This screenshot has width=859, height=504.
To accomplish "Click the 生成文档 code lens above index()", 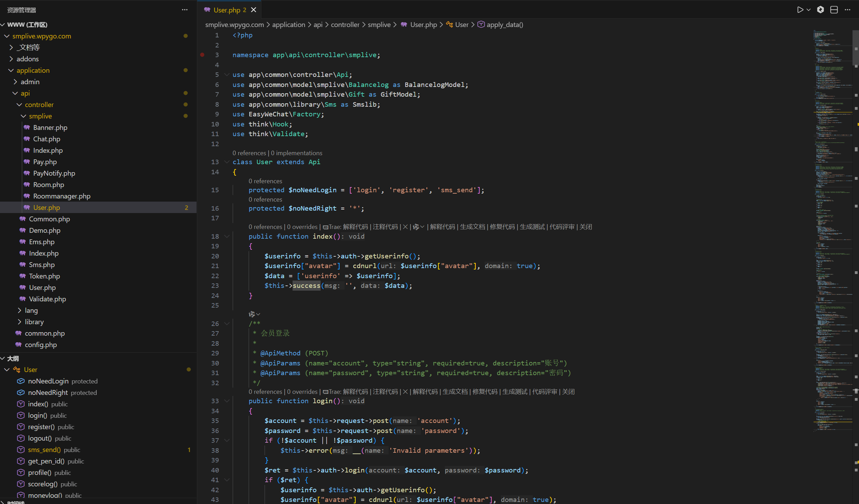I will (472, 227).
